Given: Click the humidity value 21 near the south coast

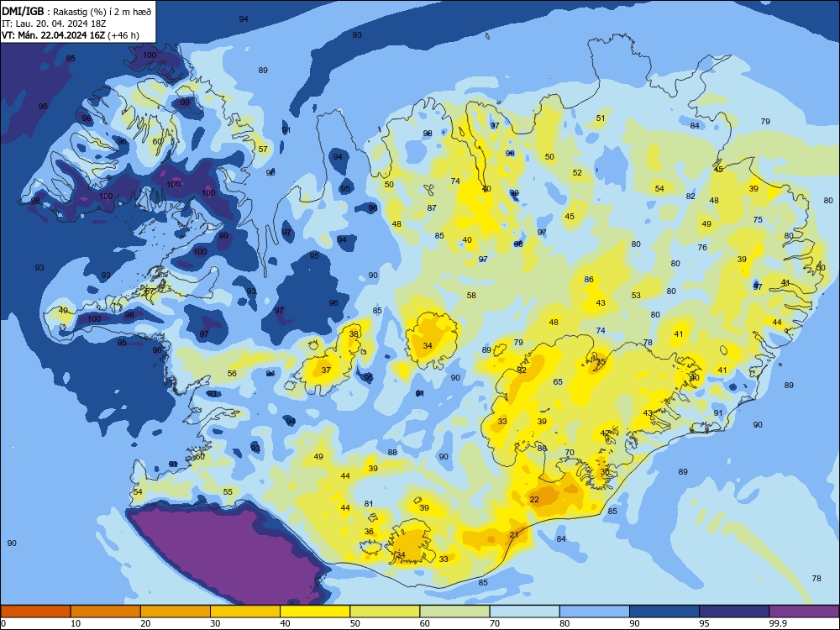Looking at the screenshot, I should 514,534.
